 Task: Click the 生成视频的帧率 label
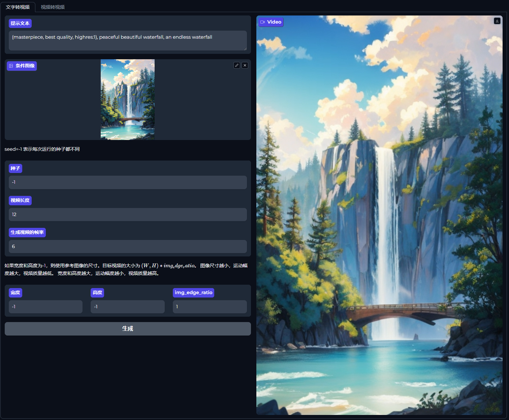(x=27, y=232)
